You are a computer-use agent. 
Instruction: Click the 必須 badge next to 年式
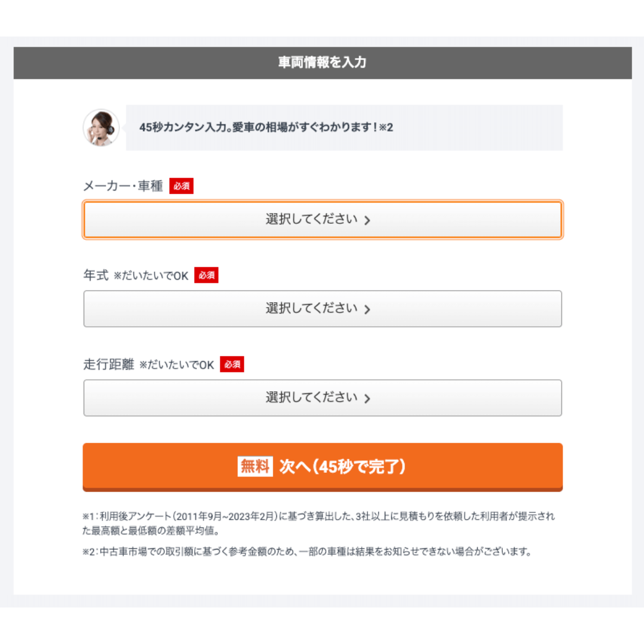tap(208, 275)
